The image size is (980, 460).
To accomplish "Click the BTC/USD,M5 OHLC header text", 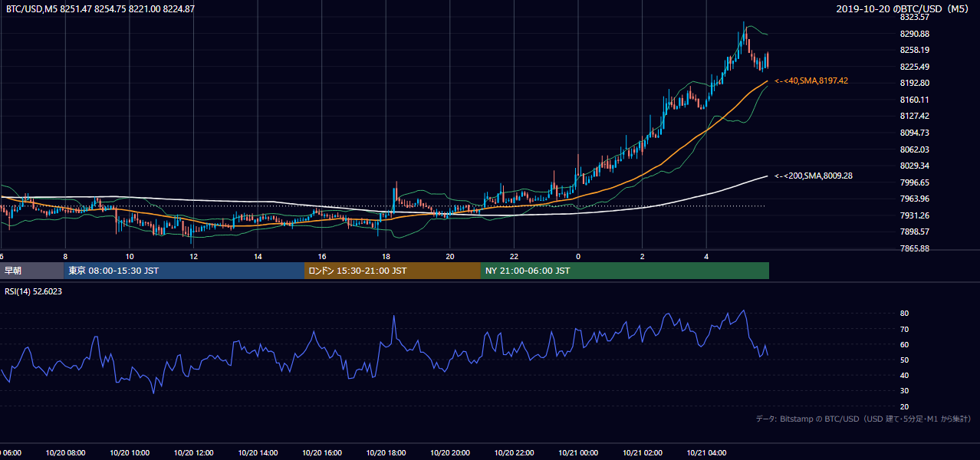I will click(x=100, y=9).
